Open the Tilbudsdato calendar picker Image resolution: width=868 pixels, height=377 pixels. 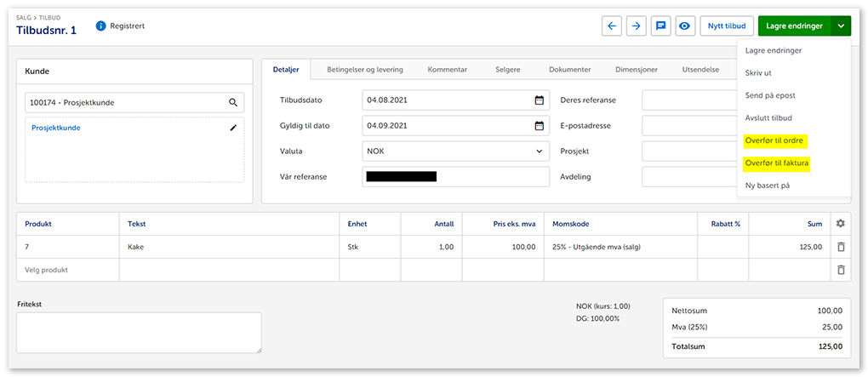pyautogui.click(x=539, y=100)
